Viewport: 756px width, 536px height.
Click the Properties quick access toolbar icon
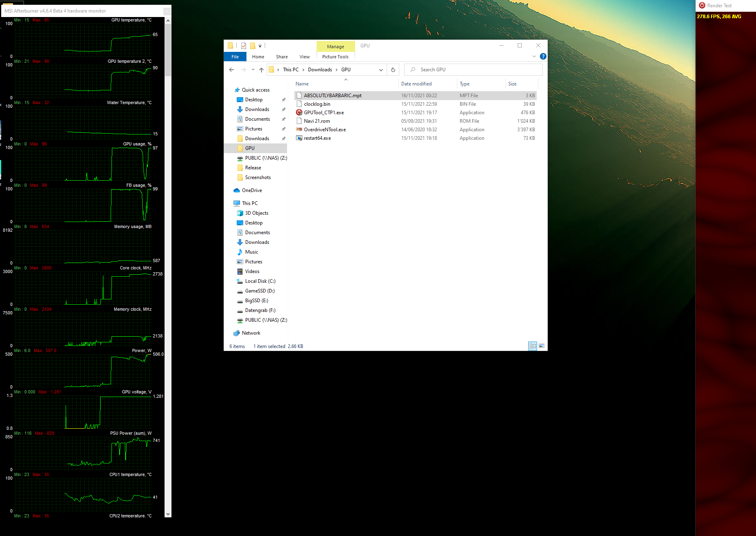click(x=244, y=46)
